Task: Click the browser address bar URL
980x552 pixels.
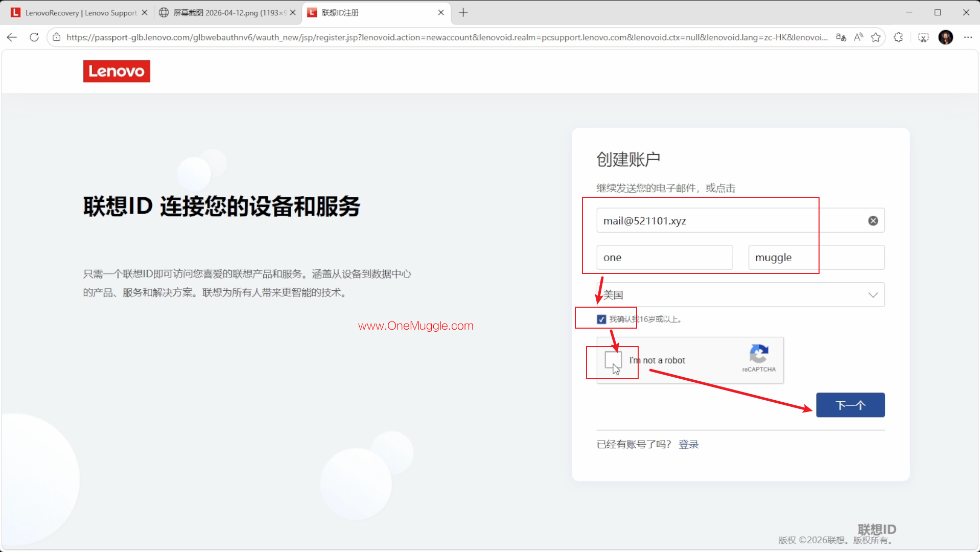Action: [447, 37]
